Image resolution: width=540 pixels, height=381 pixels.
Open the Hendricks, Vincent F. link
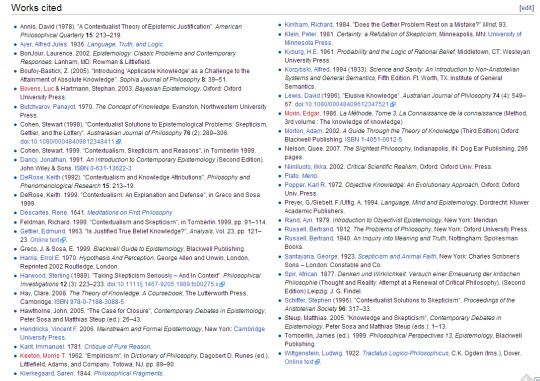pyautogui.click(x=49, y=329)
